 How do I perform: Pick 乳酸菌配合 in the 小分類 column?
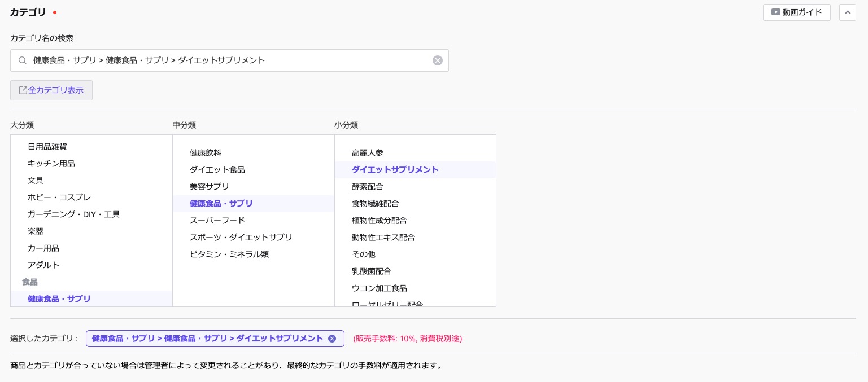tap(372, 271)
